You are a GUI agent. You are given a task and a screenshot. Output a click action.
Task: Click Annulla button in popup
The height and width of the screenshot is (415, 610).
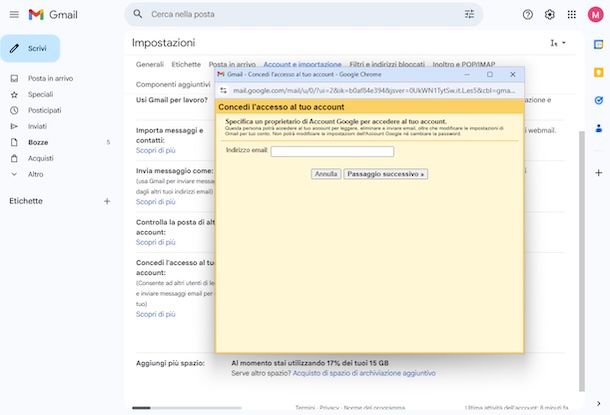tap(326, 174)
